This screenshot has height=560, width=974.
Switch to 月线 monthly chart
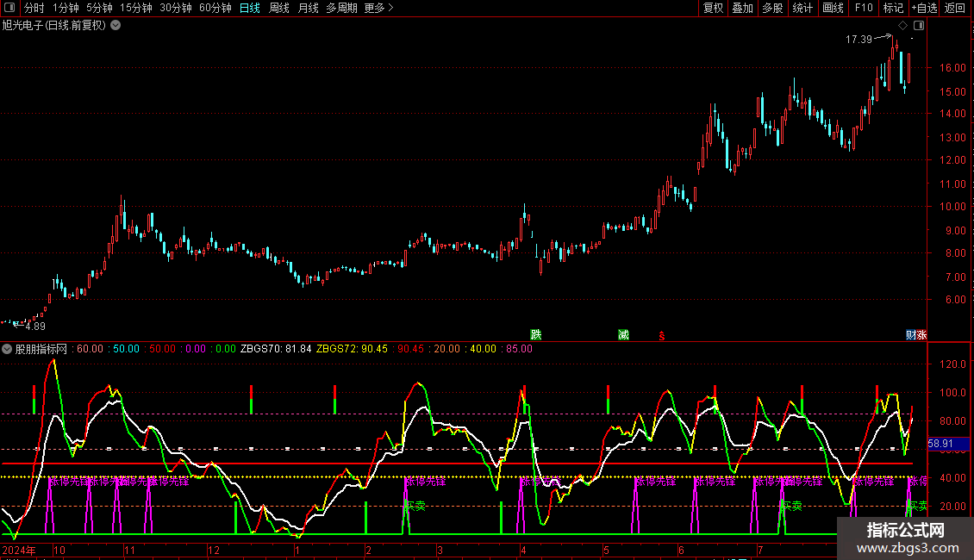coord(308,8)
